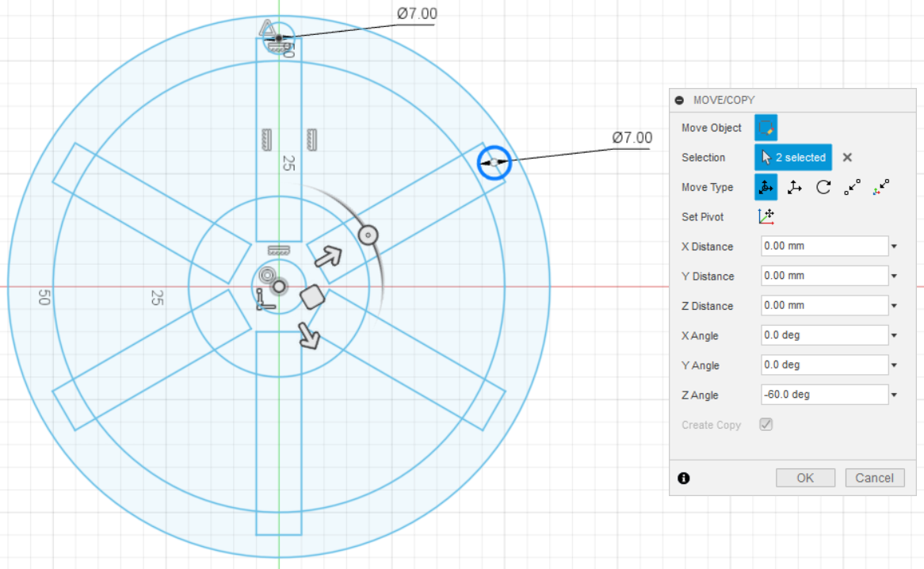Click the Z Distance input field

[824, 306]
